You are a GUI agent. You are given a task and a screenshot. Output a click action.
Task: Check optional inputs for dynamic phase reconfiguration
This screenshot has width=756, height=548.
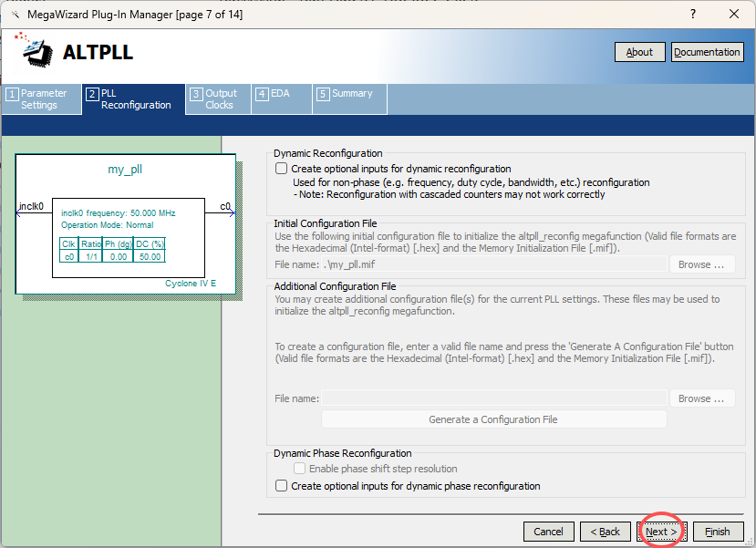[281, 486]
